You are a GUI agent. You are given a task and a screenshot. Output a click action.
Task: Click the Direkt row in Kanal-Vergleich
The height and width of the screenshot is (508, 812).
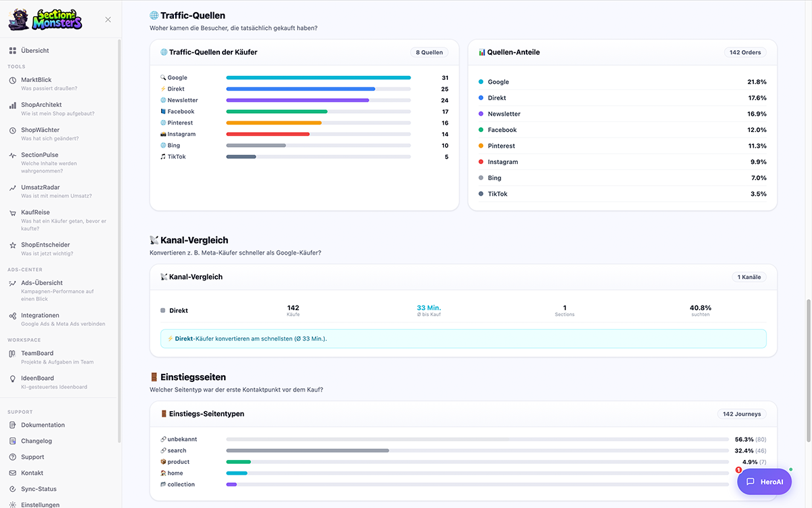(x=464, y=310)
